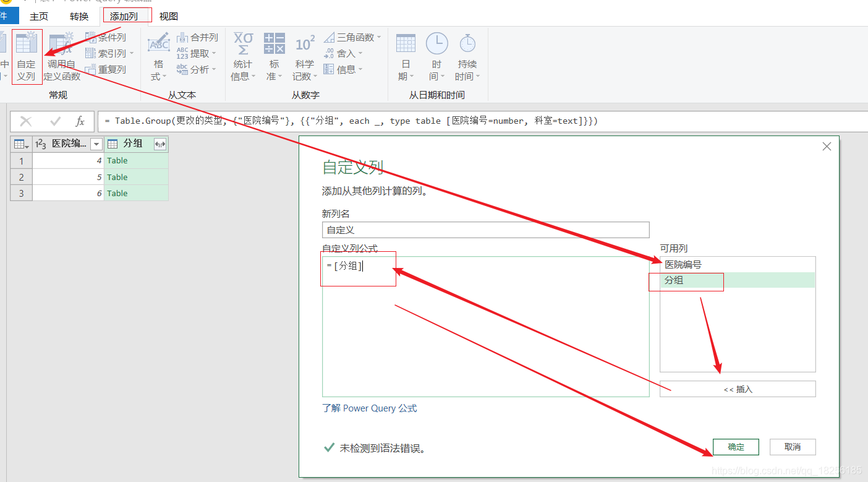
Task: Click the << 插入 (Insert) button
Action: coord(738,389)
